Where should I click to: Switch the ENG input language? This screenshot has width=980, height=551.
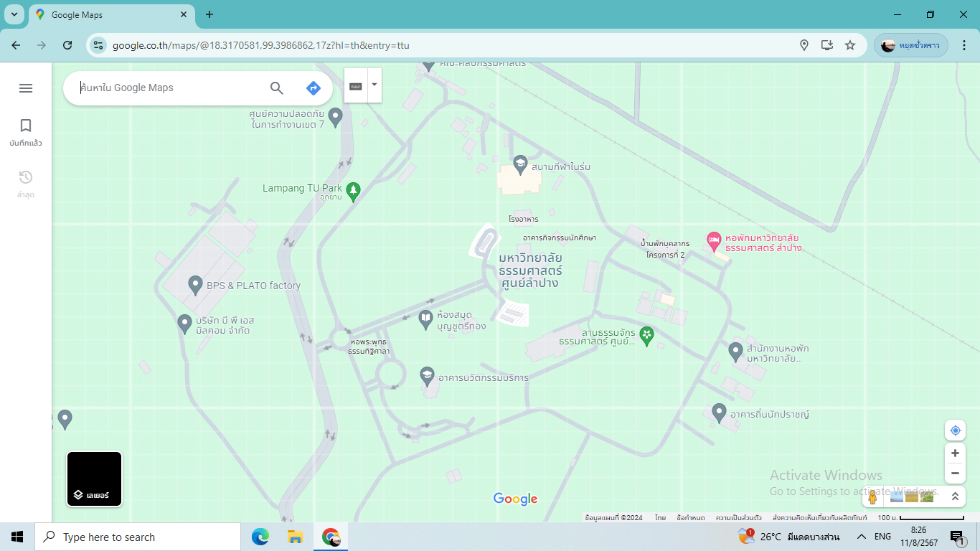[x=882, y=537]
